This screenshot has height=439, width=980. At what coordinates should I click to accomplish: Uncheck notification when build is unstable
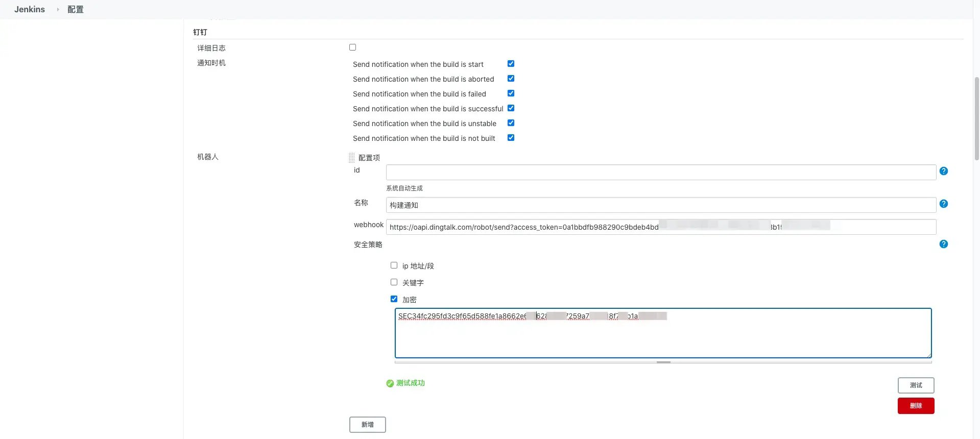pyautogui.click(x=511, y=123)
